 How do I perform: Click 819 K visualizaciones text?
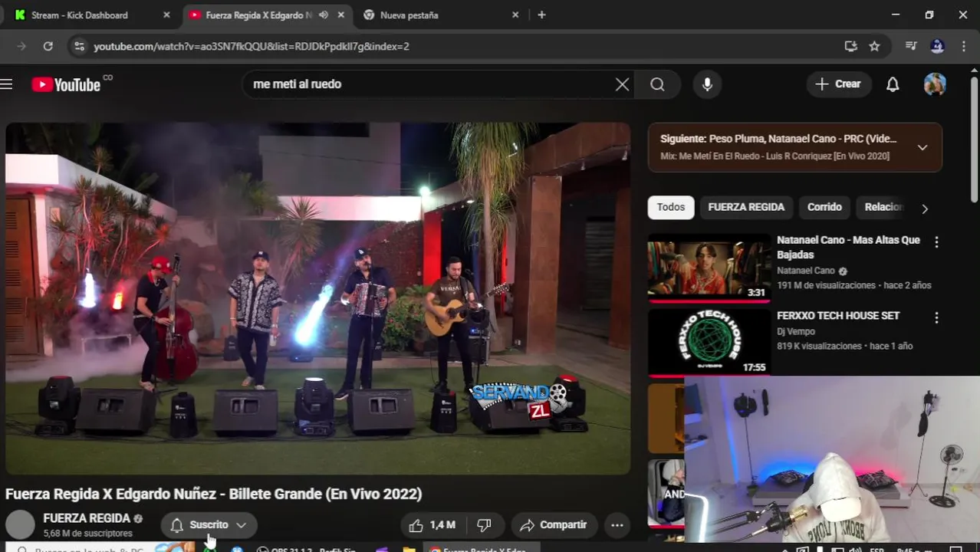click(818, 346)
